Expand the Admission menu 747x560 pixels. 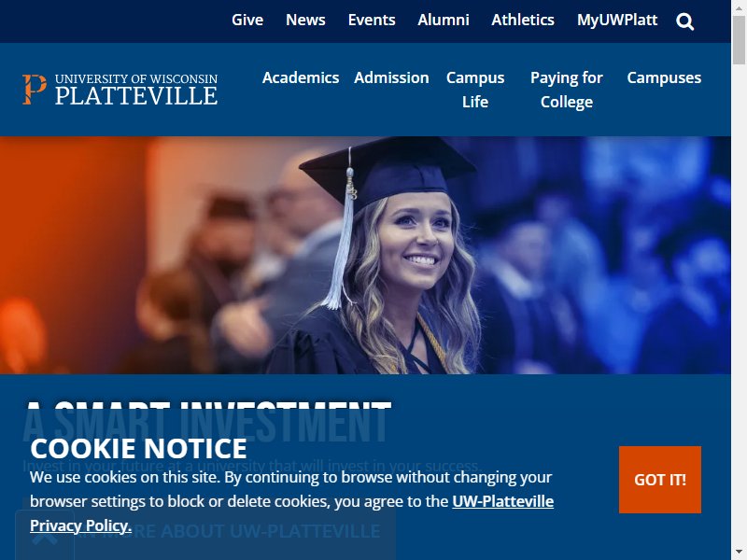(391, 77)
